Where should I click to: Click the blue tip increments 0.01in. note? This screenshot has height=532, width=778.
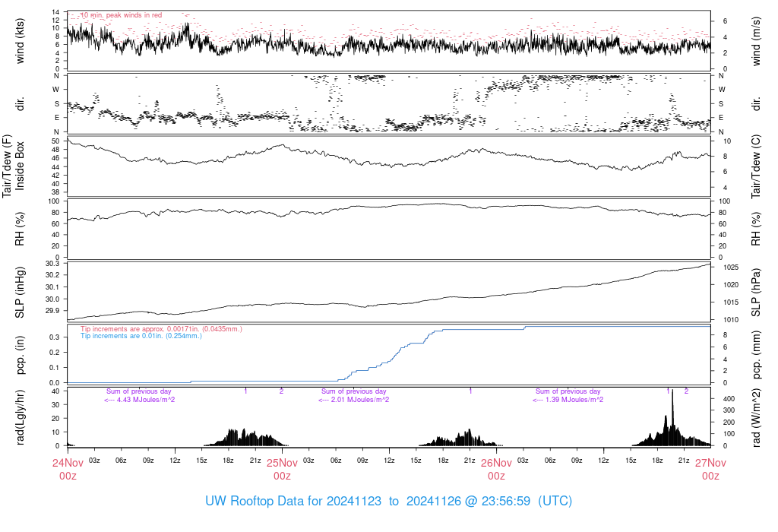141,336
